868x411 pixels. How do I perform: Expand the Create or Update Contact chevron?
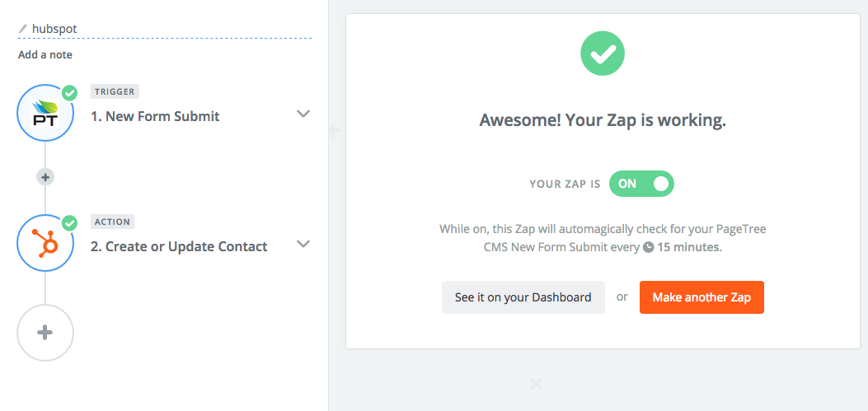click(303, 244)
